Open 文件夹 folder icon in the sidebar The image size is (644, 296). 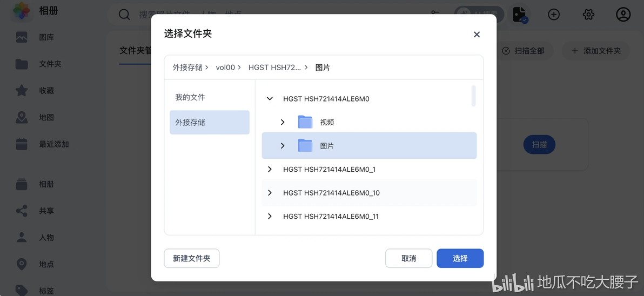pyautogui.click(x=22, y=64)
